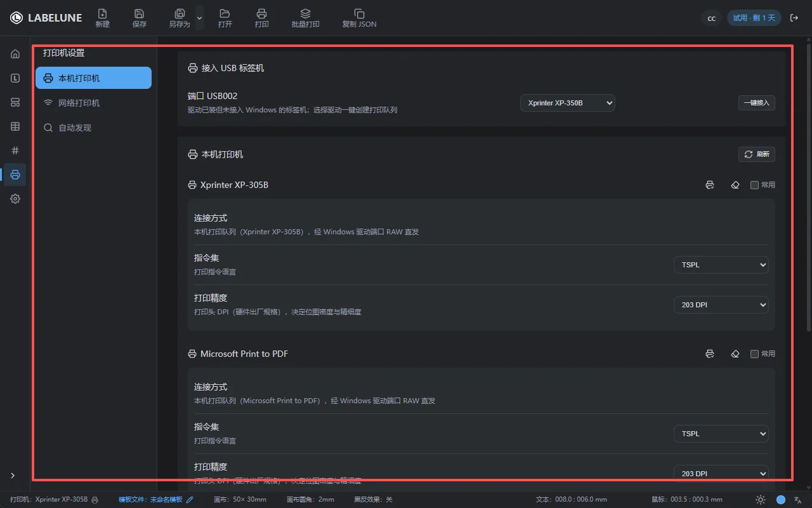Click the blue circle color swatch in status bar
The width and height of the screenshot is (812, 508).
781,500
